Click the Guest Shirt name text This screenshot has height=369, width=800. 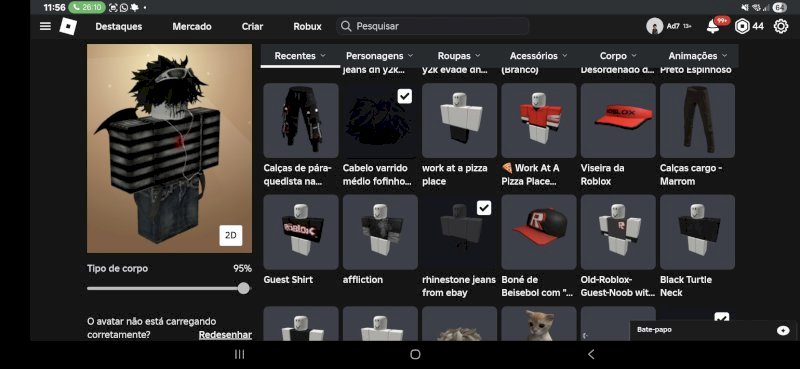point(288,280)
